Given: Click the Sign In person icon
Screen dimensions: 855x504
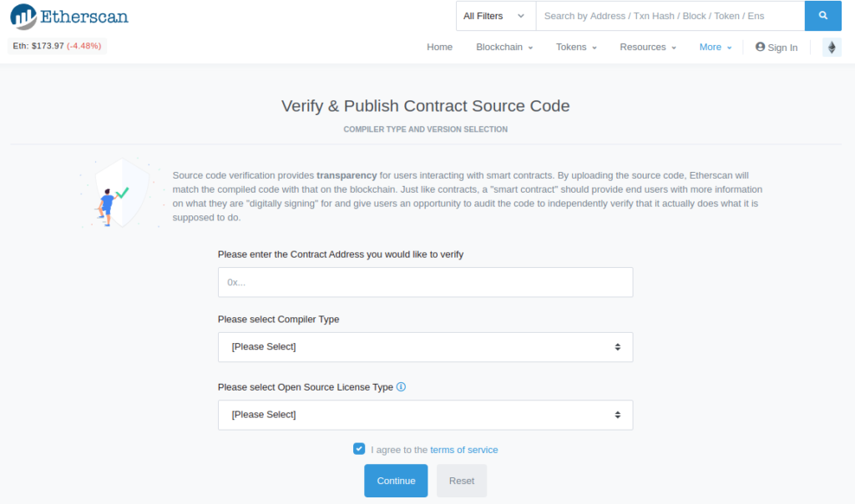Looking at the screenshot, I should (760, 47).
